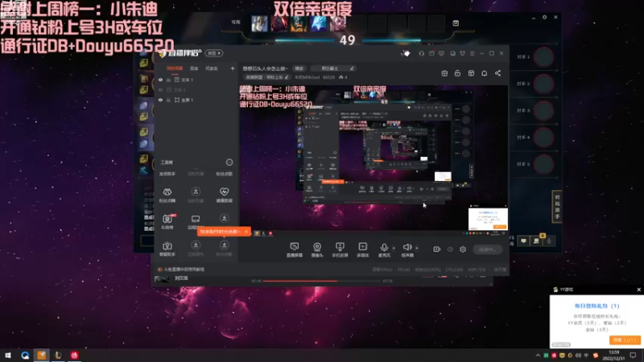This screenshot has width=644, height=362.
Task: Open the 发弹助手 toolbox tab
Action: (167, 174)
